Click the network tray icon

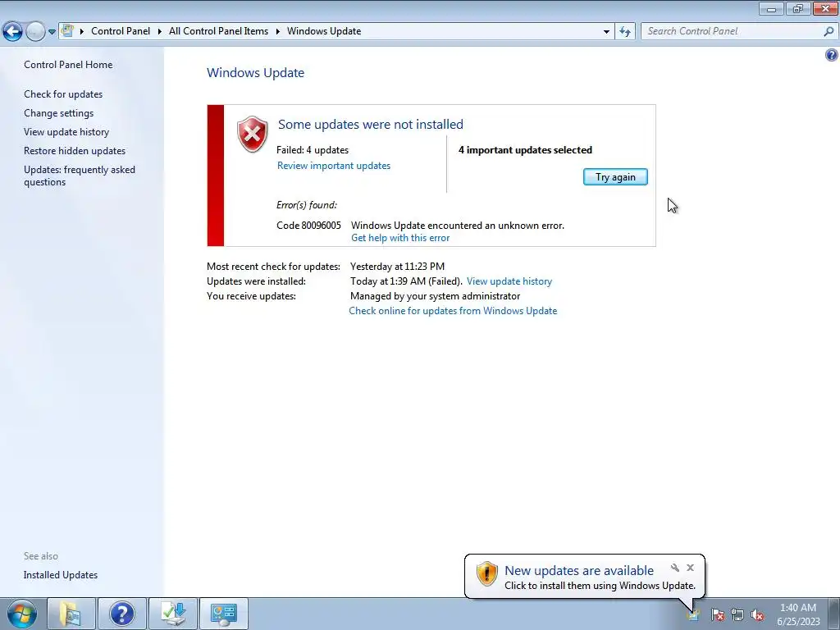[x=737, y=615]
